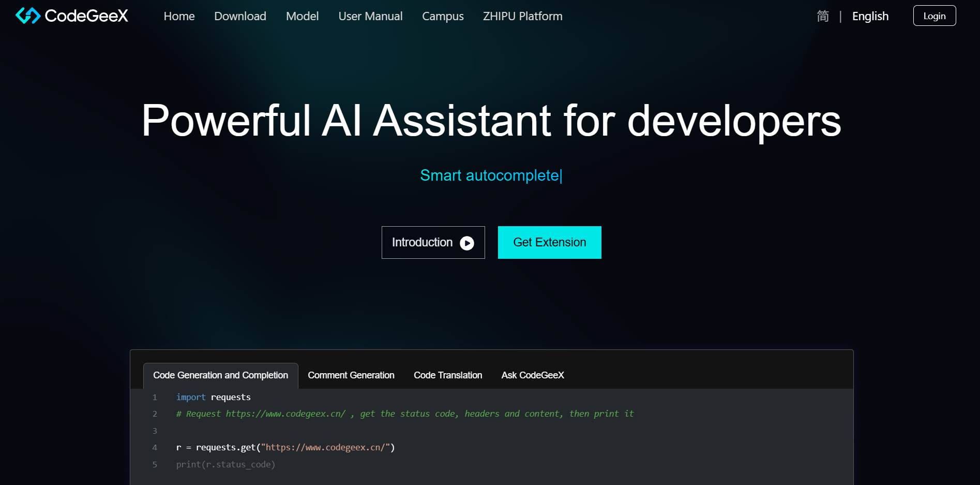
Task: Open the Home menu item
Action: [x=179, y=16]
